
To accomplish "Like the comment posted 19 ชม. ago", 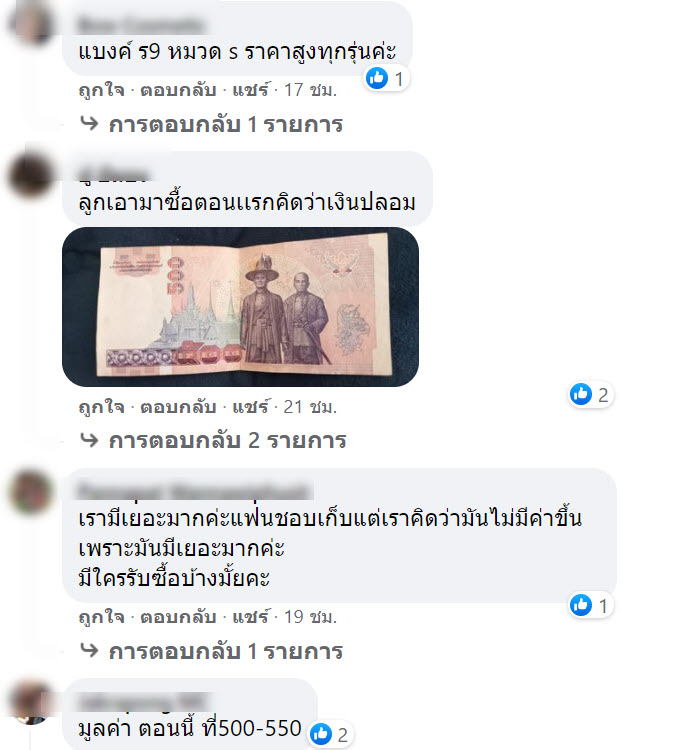I will tap(101, 617).
